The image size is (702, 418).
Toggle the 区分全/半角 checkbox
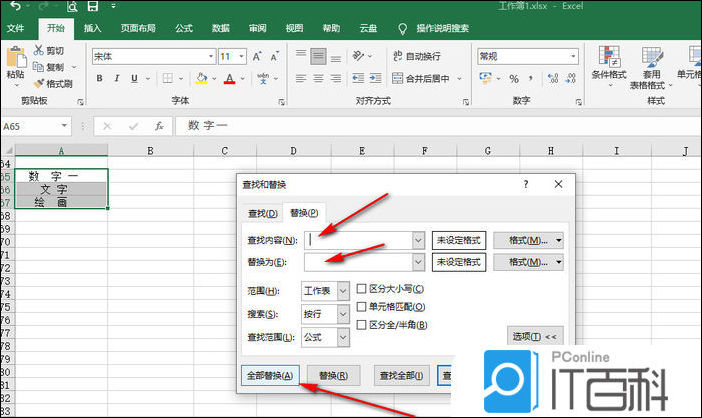(x=363, y=325)
